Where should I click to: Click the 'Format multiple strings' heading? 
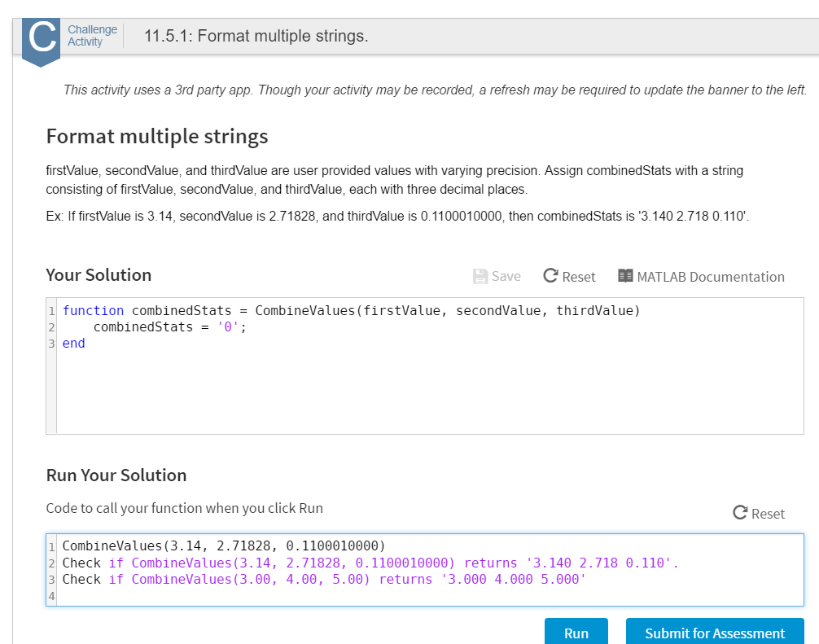(157, 136)
